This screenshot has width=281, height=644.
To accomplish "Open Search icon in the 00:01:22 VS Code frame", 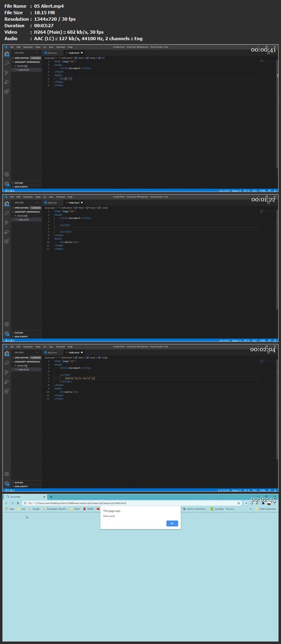I will click(6, 213).
